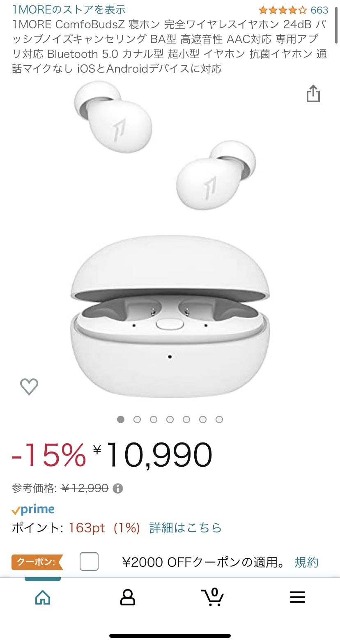Open the 1MOREのストアを表示 store link
This screenshot has width=340, height=644.
point(69,9)
